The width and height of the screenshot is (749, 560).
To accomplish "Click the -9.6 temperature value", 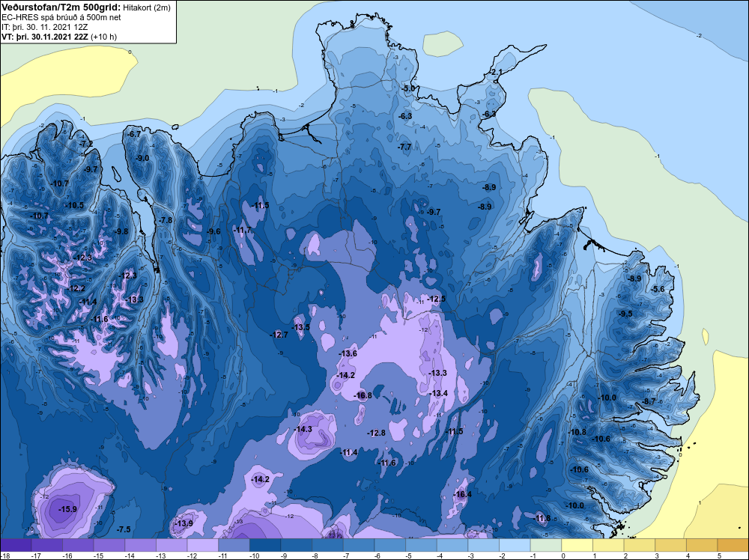I will [213, 231].
